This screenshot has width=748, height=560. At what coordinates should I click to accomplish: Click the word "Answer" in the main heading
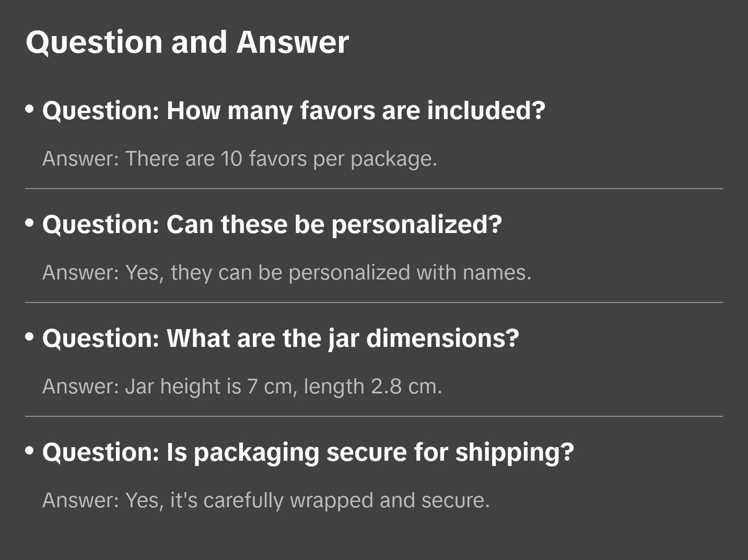click(293, 42)
